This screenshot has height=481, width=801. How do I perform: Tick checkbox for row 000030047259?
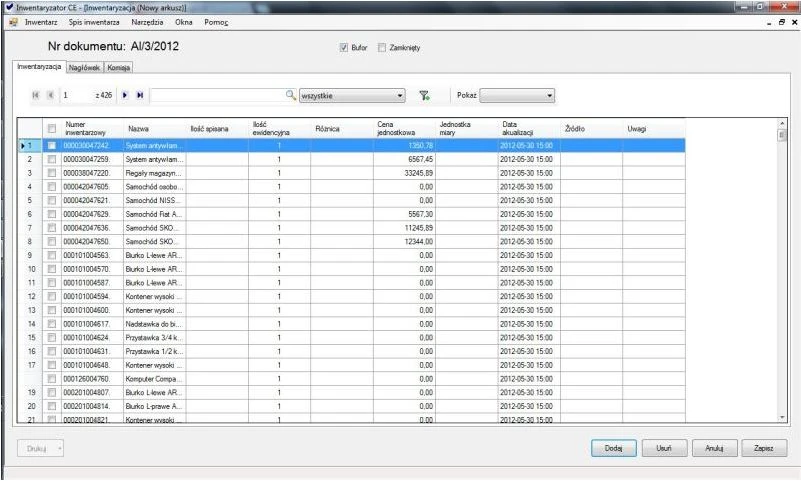pos(52,159)
